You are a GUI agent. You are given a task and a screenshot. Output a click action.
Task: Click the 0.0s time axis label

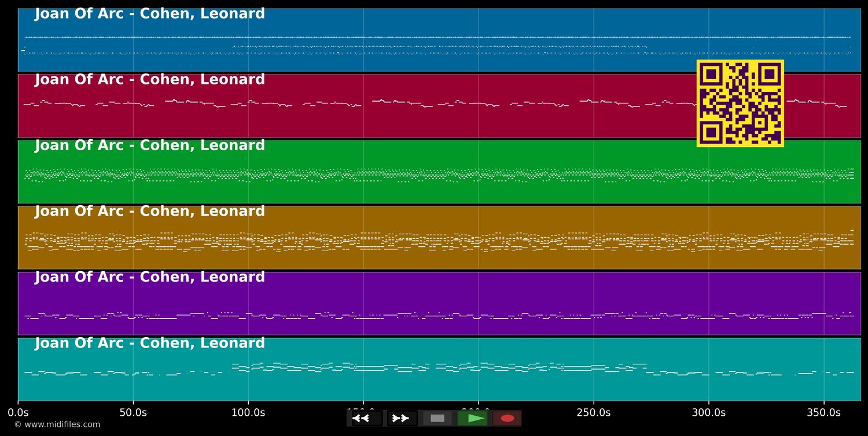[18, 413]
